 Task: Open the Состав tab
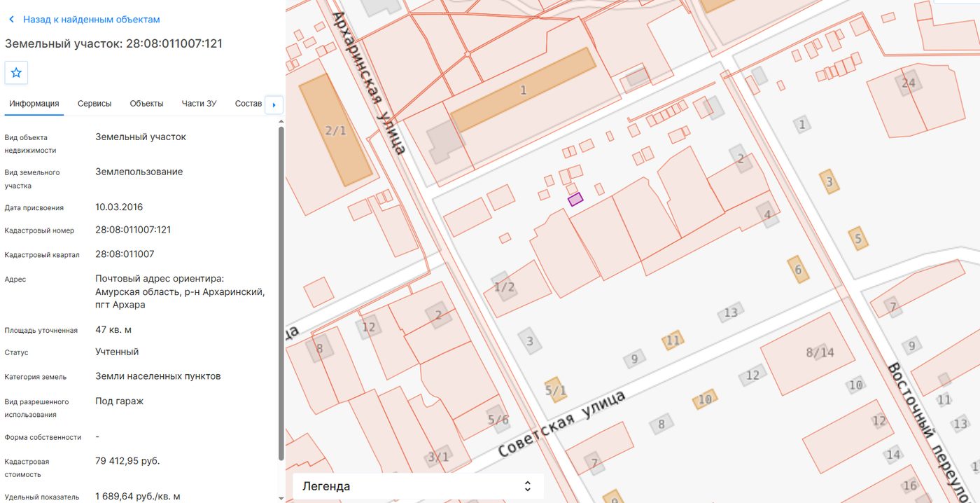[248, 104]
